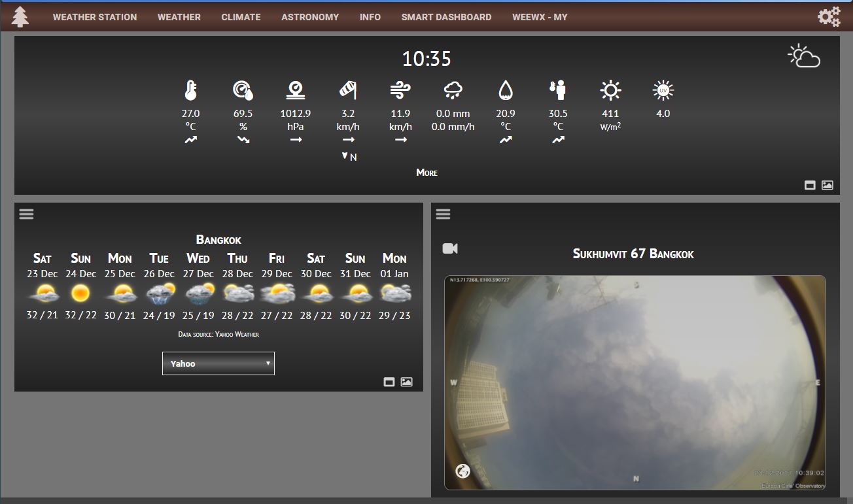Open the Info menu

pos(370,17)
